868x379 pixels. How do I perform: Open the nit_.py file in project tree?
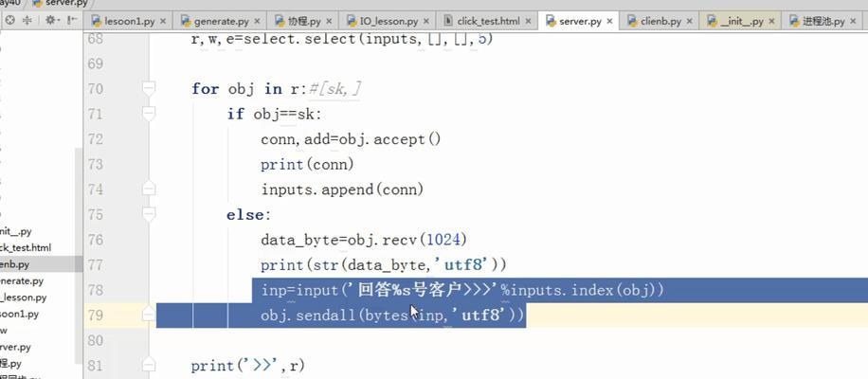16,231
